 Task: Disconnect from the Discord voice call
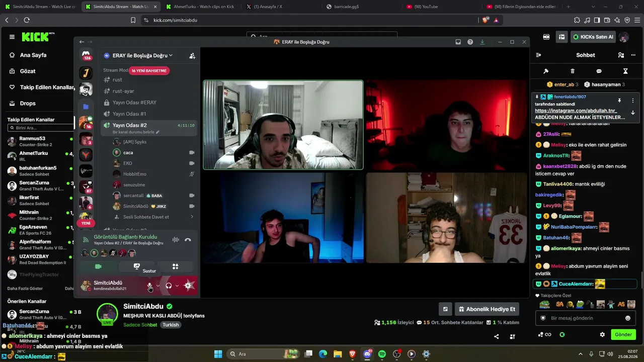188,240
